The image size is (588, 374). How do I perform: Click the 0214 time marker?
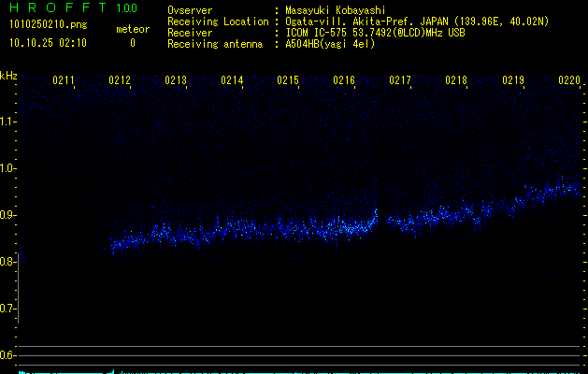click(x=232, y=80)
